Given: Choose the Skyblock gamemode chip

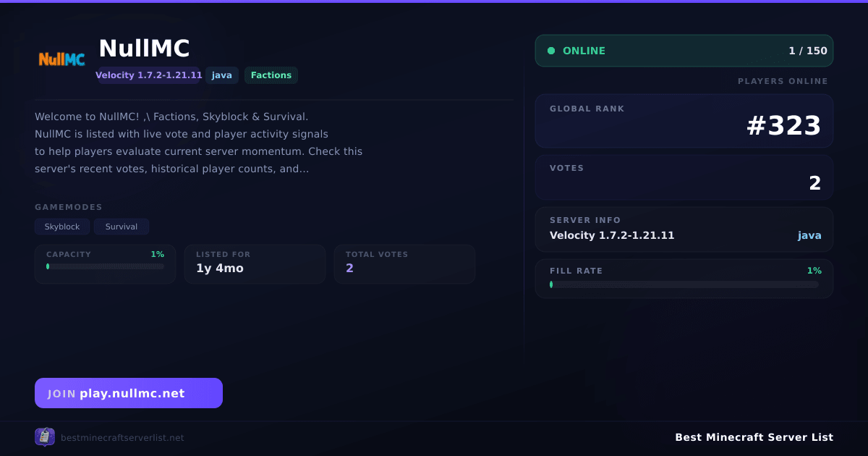Looking at the screenshot, I should [x=62, y=227].
